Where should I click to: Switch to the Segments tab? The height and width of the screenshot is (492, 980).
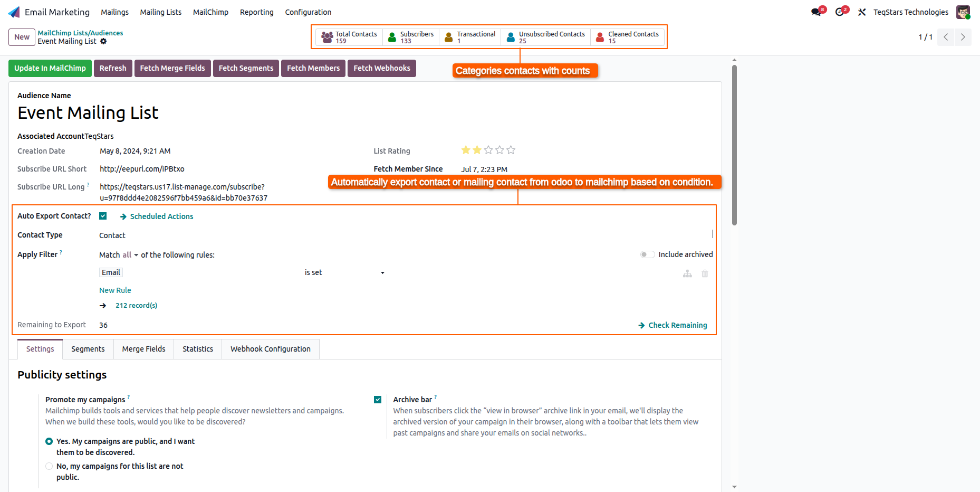point(88,349)
